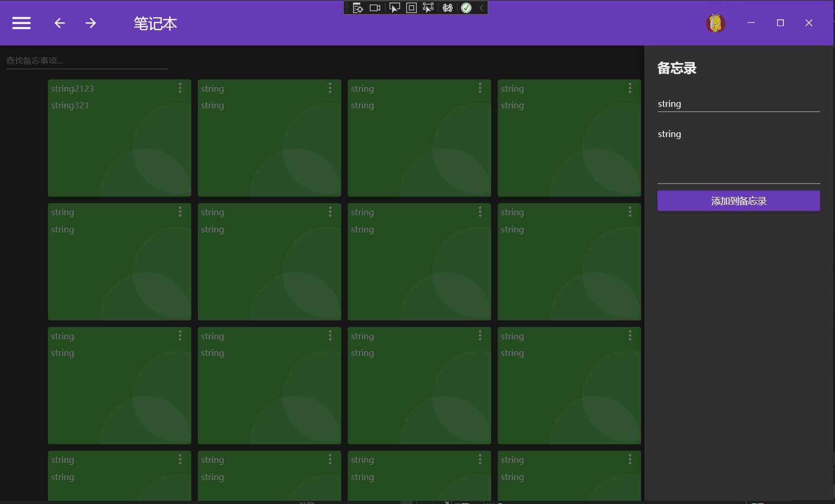The height and width of the screenshot is (504, 835).
Task: Toggle Track Focused Element icon
Action: pyautogui.click(x=428, y=8)
